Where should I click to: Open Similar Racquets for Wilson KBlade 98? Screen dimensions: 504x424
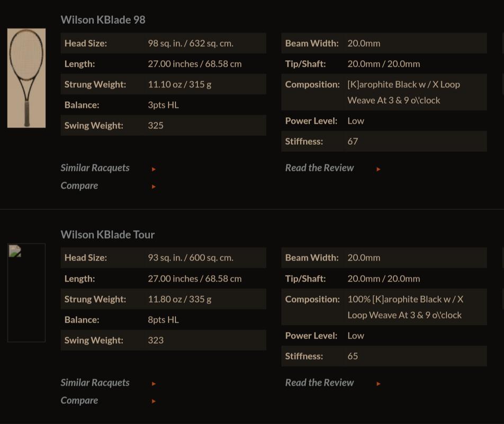[x=95, y=168]
